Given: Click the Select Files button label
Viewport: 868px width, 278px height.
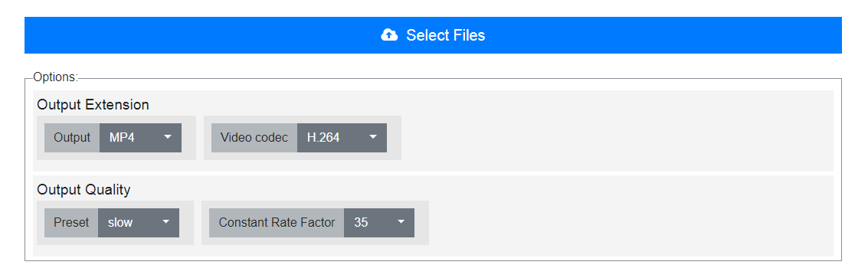Looking at the screenshot, I should tap(446, 35).
